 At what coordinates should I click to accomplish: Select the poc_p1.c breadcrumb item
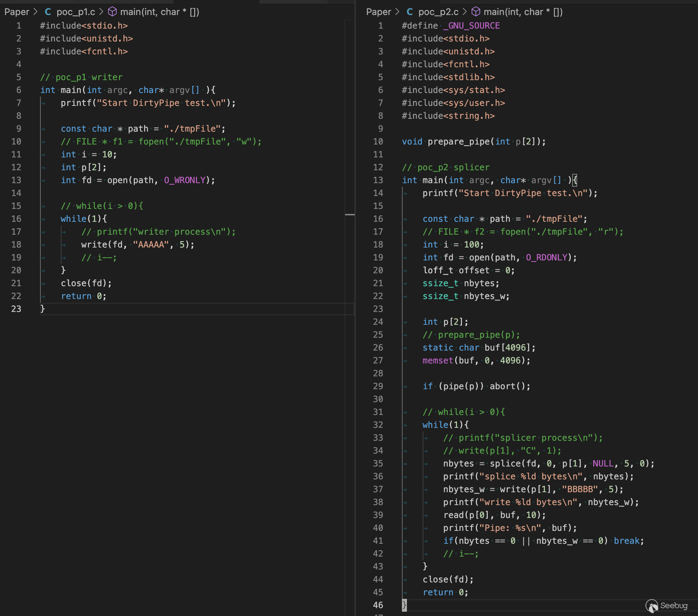tap(75, 12)
